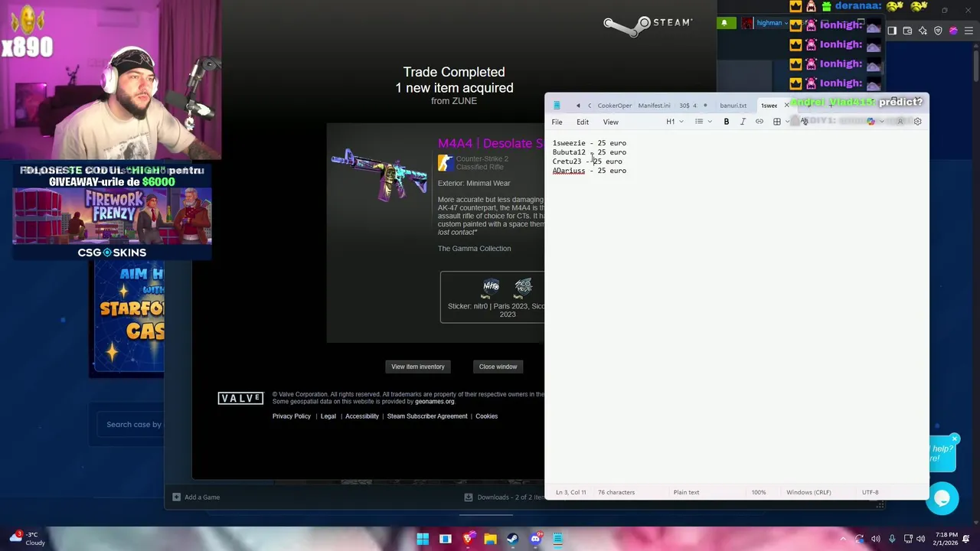Screen dimensions: 980x551
Task: Click the nitr0 Paris 2023 sticker icon
Action: (x=491, y=288)
